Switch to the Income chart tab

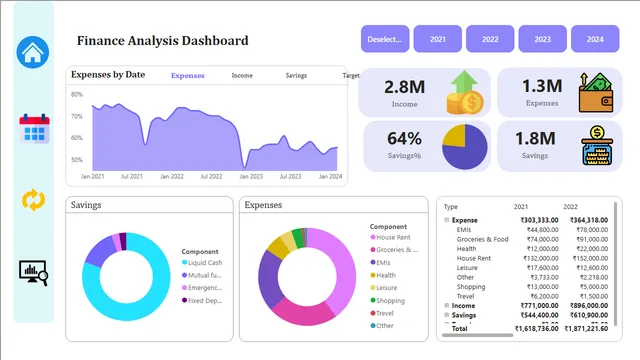tap(242, 76)
